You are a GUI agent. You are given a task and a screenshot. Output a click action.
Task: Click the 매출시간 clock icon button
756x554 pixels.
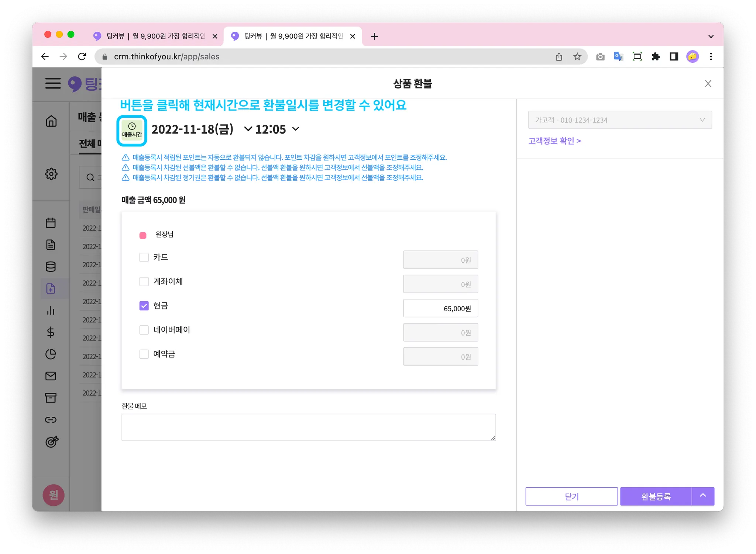pos(132,131)
